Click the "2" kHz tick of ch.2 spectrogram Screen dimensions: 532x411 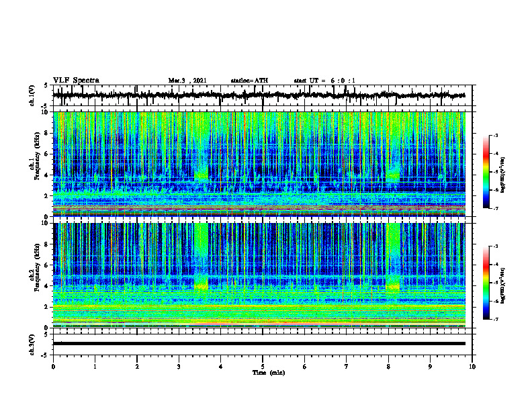click(47, 307)
